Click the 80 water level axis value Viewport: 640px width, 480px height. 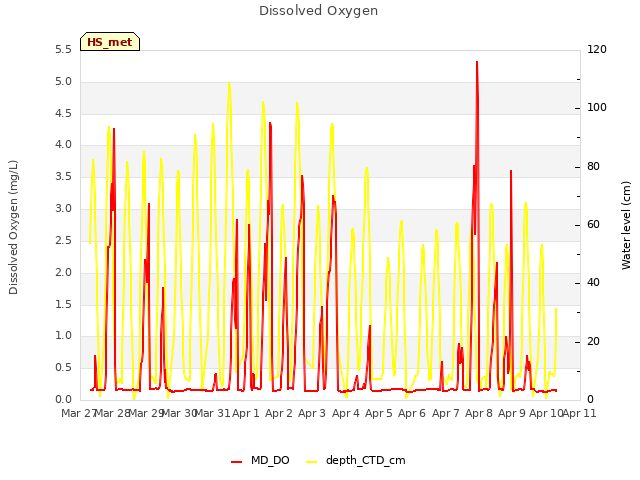pyautogui.click(x=593, y=167)
